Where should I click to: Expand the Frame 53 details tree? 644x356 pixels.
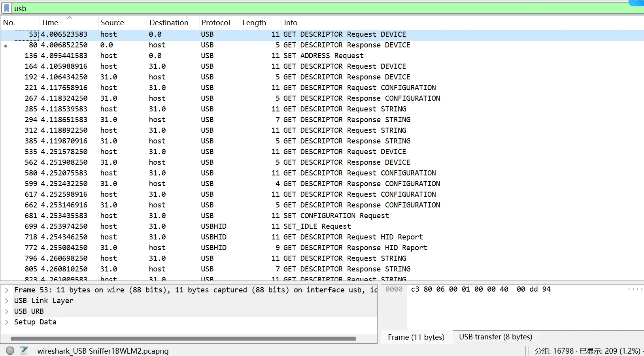pyautogui.click(x=7, y=290)
